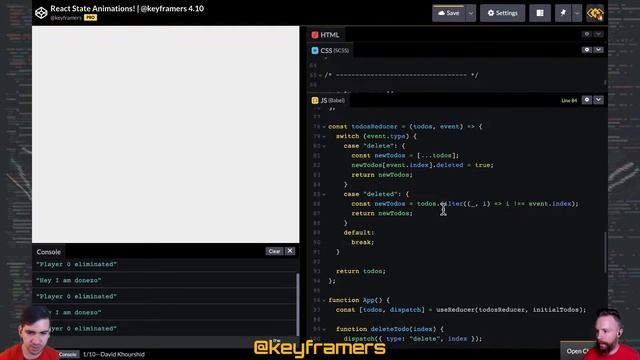Click the CSS editor vertical scrollbar
Screen dimensions: 640x360
[x=605, y=83]
